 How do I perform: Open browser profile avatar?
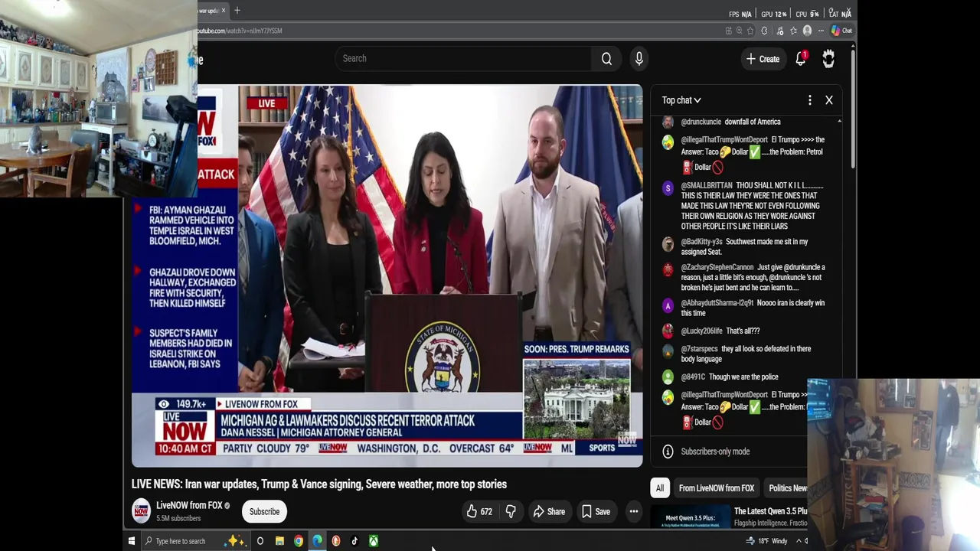coord(807,31)
